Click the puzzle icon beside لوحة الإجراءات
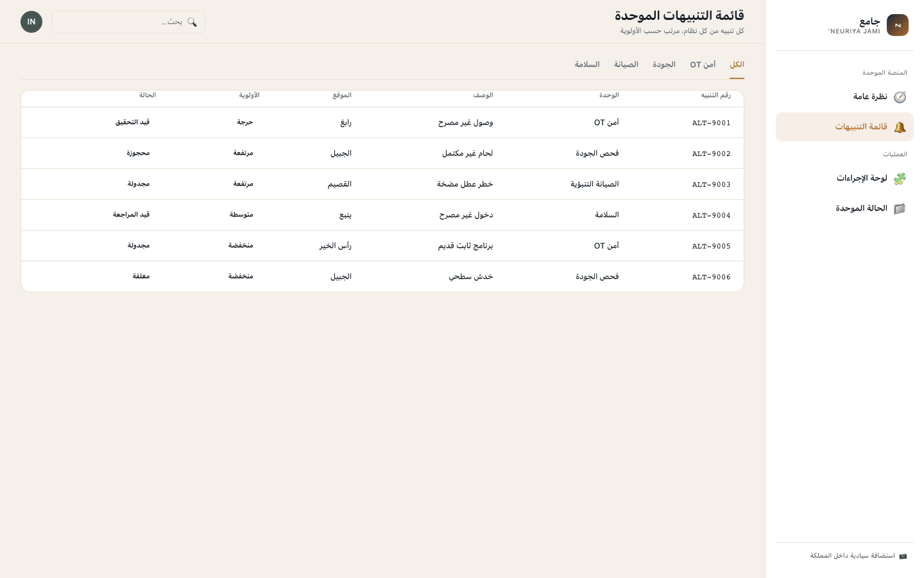This screenshot has height=578, width=924. coord(900,179)
